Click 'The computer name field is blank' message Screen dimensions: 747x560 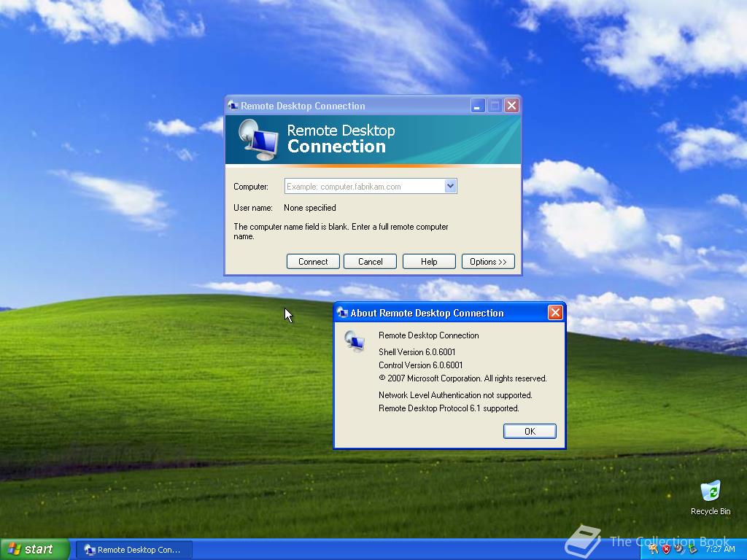click(x=341, y=231)
